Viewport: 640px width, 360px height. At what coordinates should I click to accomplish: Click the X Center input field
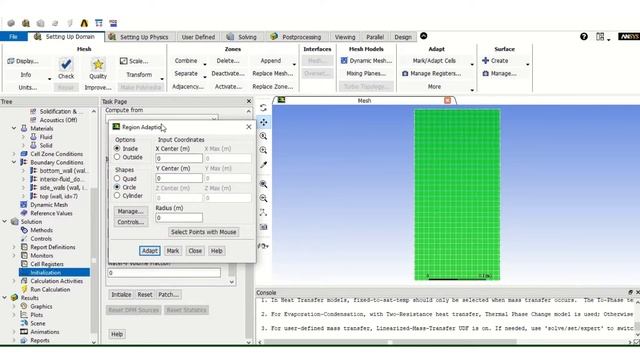pyautogui.click(x=179, y=158)
